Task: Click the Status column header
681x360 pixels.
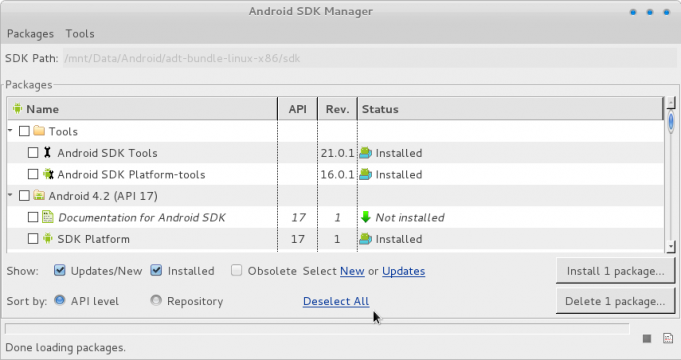Action: (x=510, y=109)
